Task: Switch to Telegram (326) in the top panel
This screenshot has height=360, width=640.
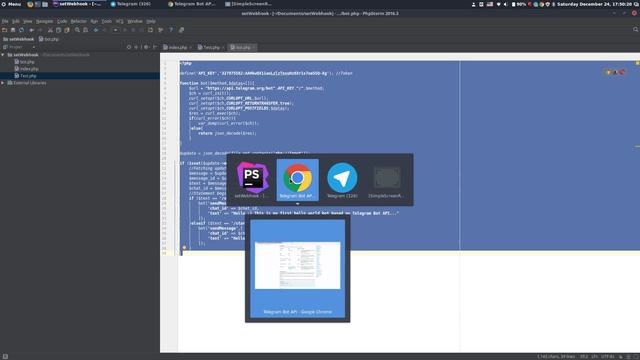Action: point(131,4)
